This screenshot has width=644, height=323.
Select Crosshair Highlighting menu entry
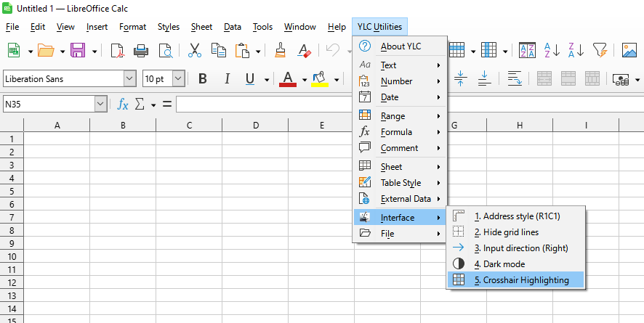[x=521, y=280]
